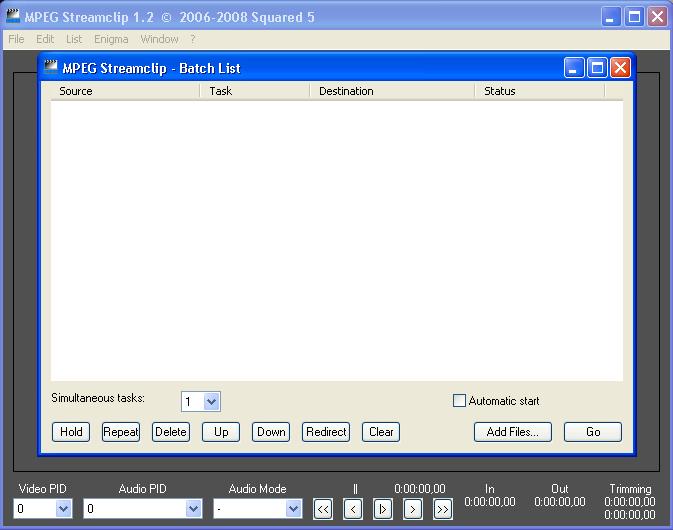
Task: Open the Audio Mode dropdown
Action: [x=294, y=509]
